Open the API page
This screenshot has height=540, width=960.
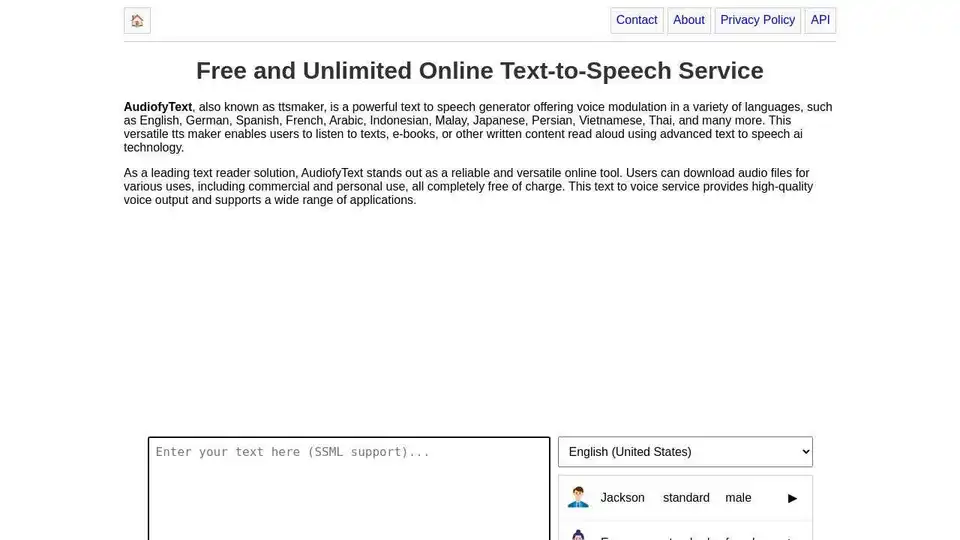pyautogui.click(x=820, y=20)
